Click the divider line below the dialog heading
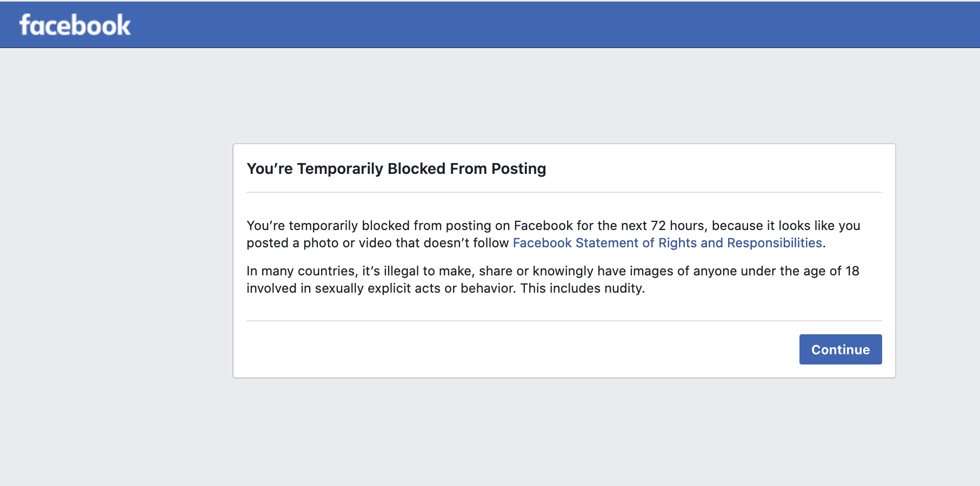The height and width of the screenshot is (486, 980). [x=564, y=192]
